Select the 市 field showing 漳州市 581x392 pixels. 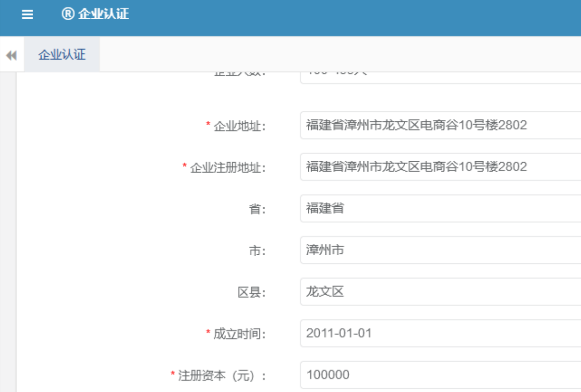[x=440, y=250]
